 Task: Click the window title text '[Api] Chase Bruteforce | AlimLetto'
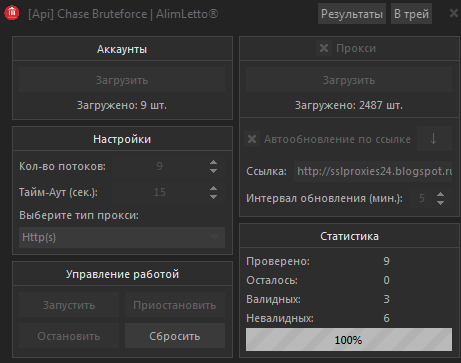123,14
